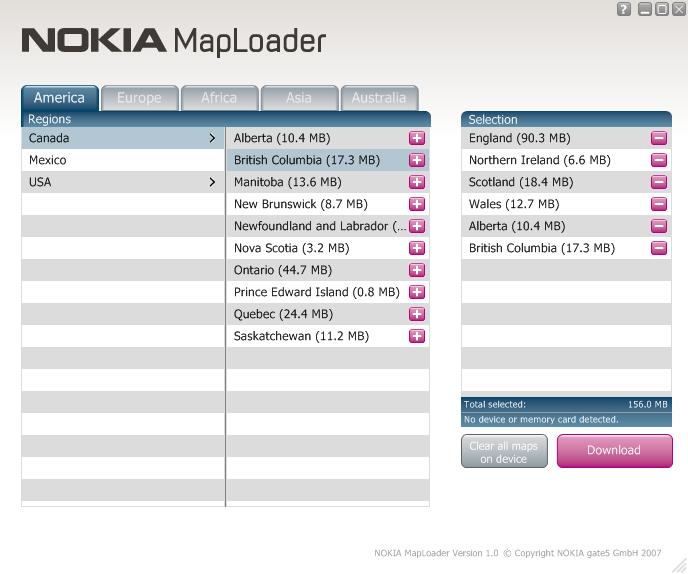The height and width of the screenshot is (574, 688).
Task: Add Quebec map with plus icon
Action: [416, 314]
